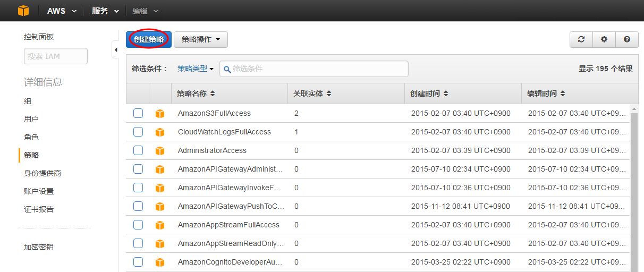This screenshot has width=644, height=272.
Task: Open the AdministratorAccess policy name
Action: coord(212,150)
